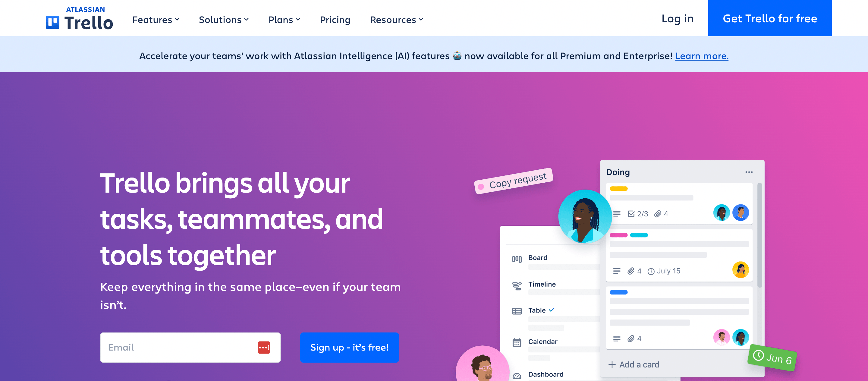Expand the Features navigation dropdown
This screenshot has width=868, height=381.
[156, 19]
